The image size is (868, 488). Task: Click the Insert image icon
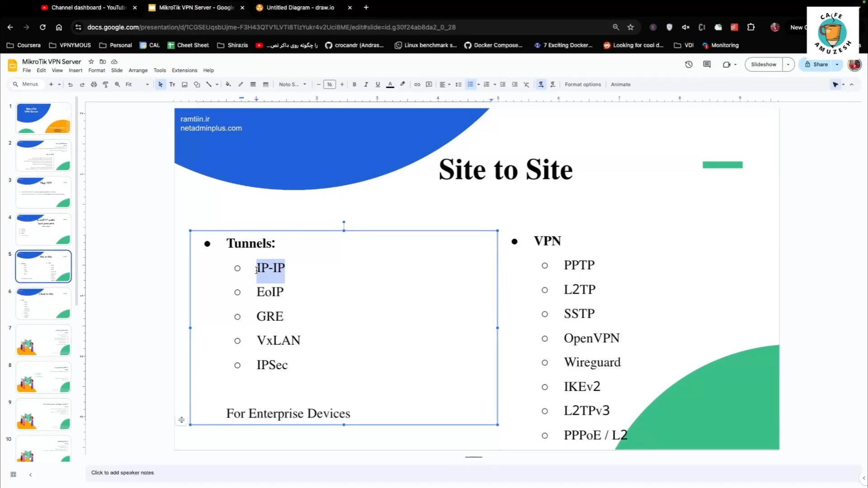pyautogui.click(x=184, y=84)
